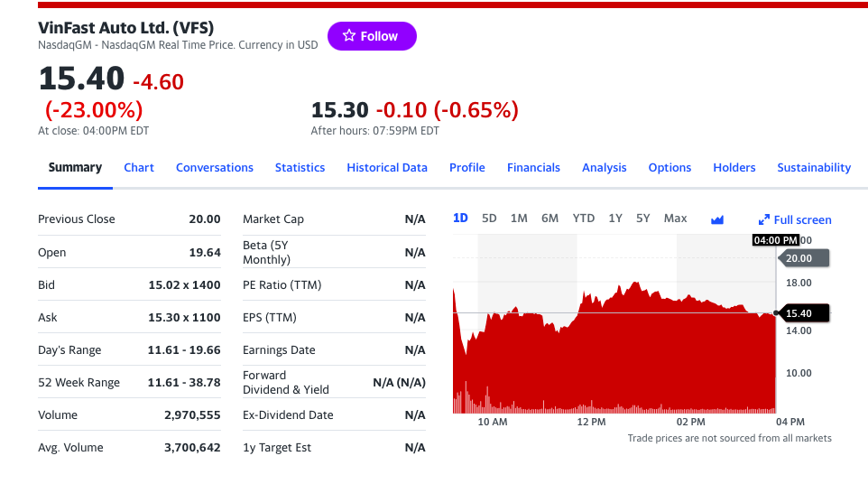Switch to the Chart tab
The height and width of the screenshot is (484, 868).
click(139, 167)
